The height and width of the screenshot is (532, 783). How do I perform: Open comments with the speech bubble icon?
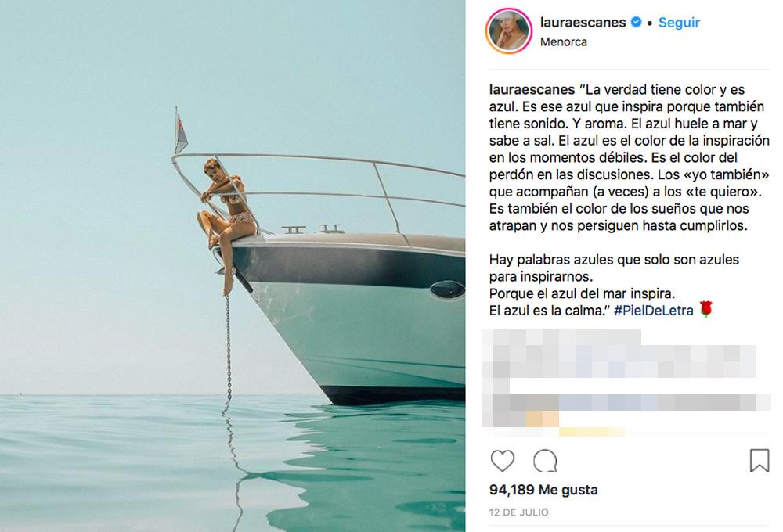[x=545, y=461]
